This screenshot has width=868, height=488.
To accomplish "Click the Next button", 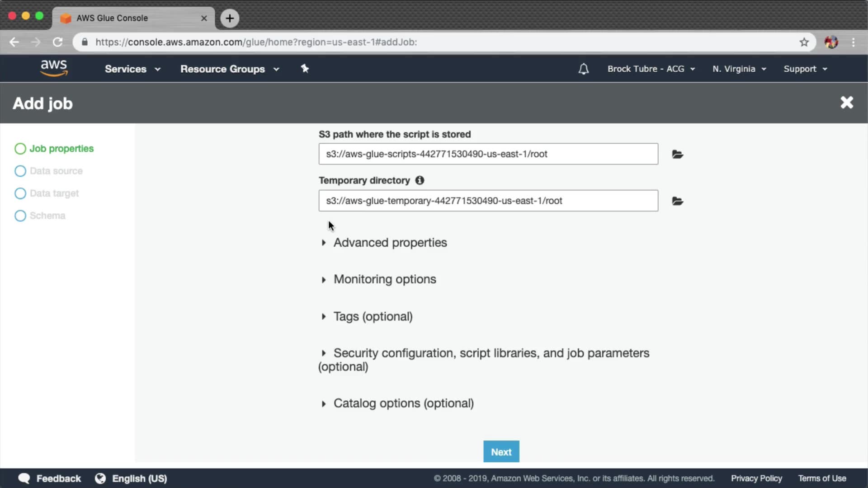I will (x=501, y=451).
